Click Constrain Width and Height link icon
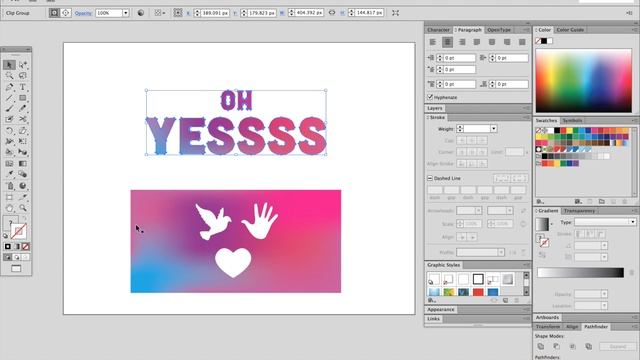The height and width of the screenshot is (360, 640). pos(332,13)
